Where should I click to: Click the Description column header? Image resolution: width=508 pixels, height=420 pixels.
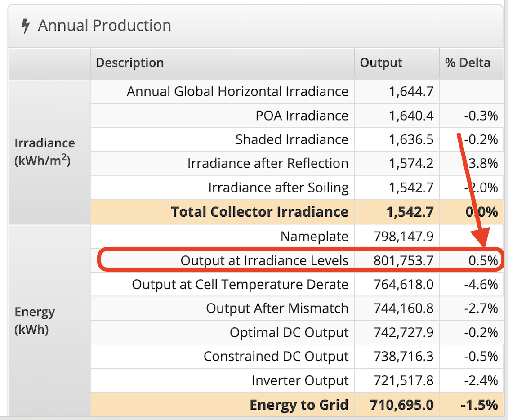pyautogui.click(x=129, y=63)
